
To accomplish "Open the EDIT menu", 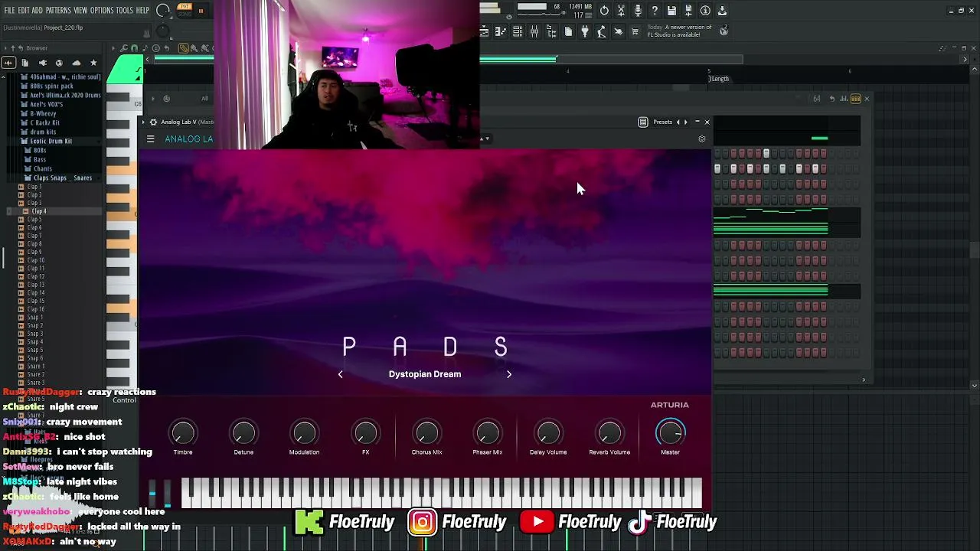I will pyautogui.click(x=24, y=11).
